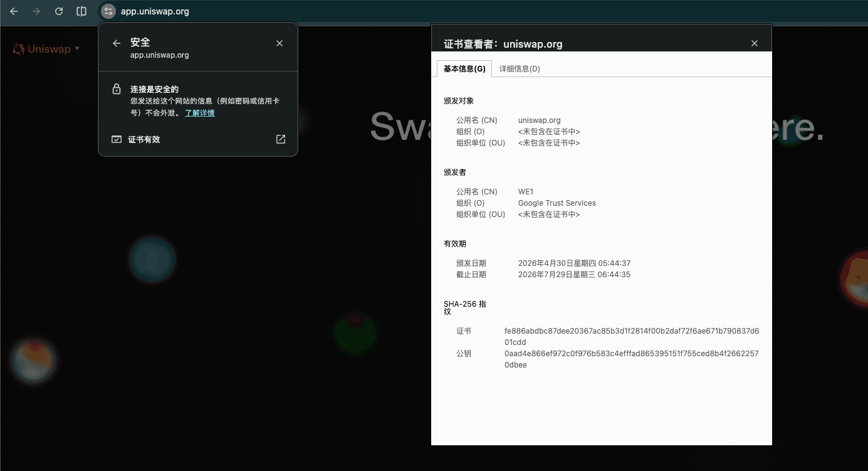This screenshot has width=868, height=471.
Task: Click the issuer common name WE1
Action: click(x=526, y=192)
